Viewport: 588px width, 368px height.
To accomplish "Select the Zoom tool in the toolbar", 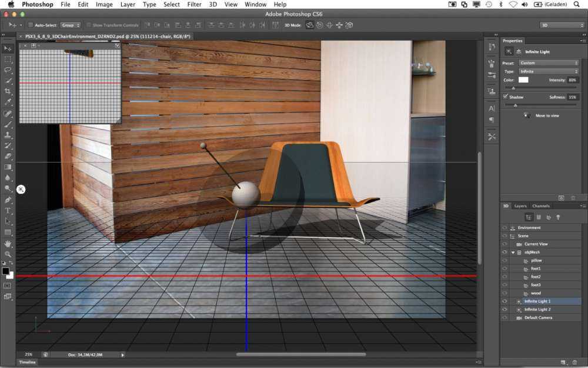I will coord(8,254).
